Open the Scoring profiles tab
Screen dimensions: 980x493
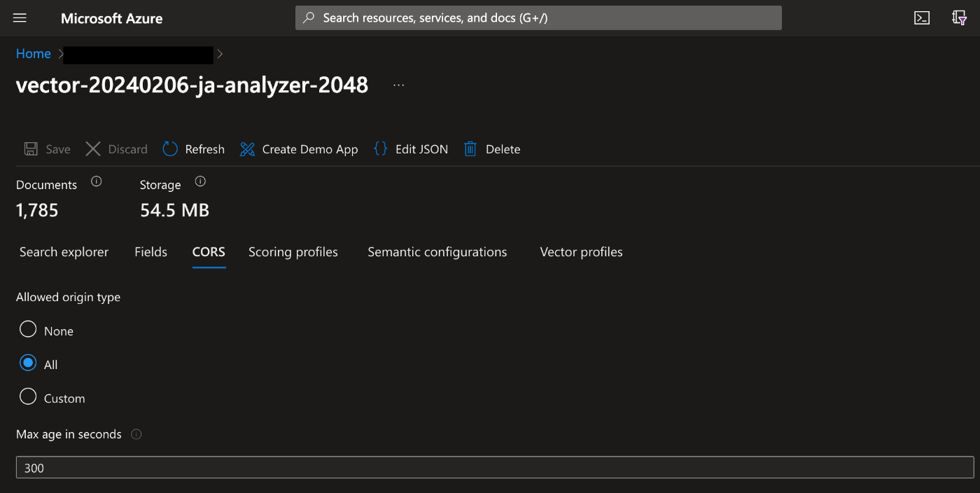pyautogui.click(x=293, y=252)
